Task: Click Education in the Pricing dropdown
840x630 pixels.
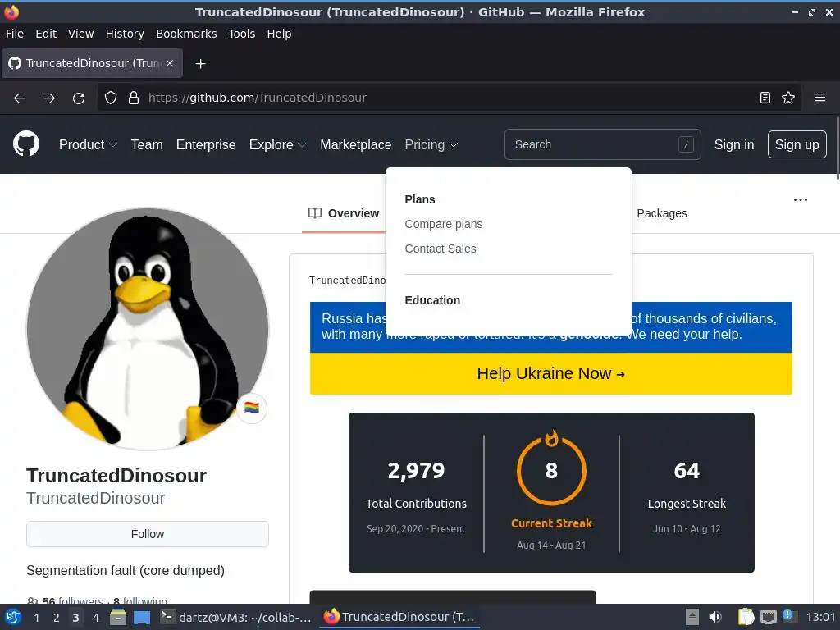Action: pyautogui.click(x=431, y=300)
